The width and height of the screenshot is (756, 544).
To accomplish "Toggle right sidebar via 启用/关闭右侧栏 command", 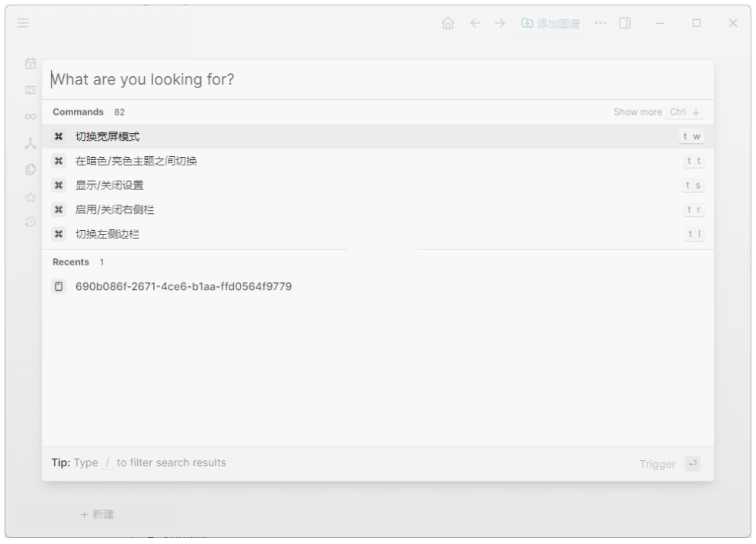I will pos(115,210).
